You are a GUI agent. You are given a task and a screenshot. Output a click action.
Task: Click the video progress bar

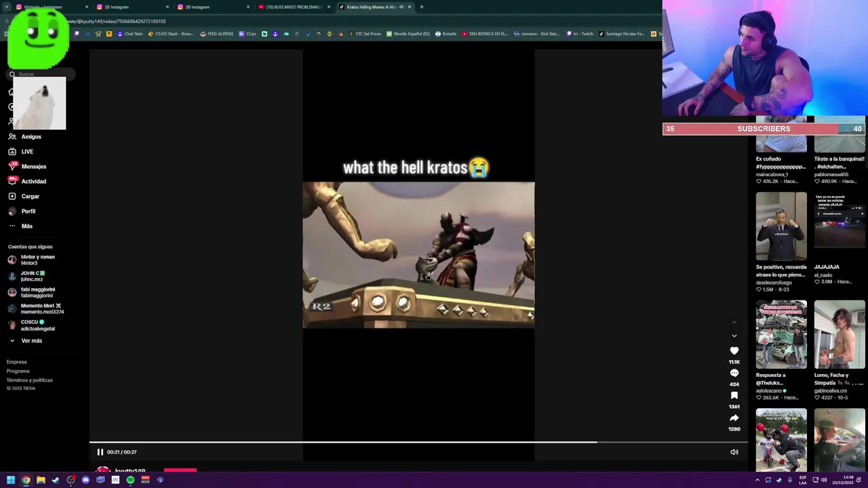tap(418, 442)
